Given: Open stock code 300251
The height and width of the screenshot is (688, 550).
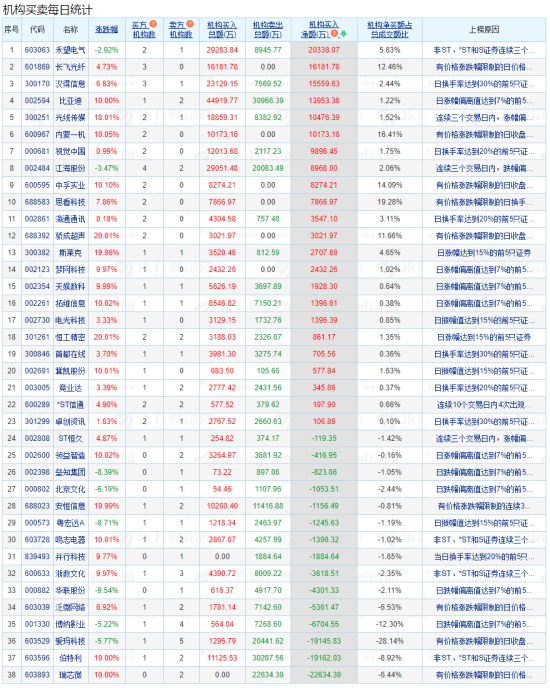Looking at the screenshot, I should click(37, 118).
